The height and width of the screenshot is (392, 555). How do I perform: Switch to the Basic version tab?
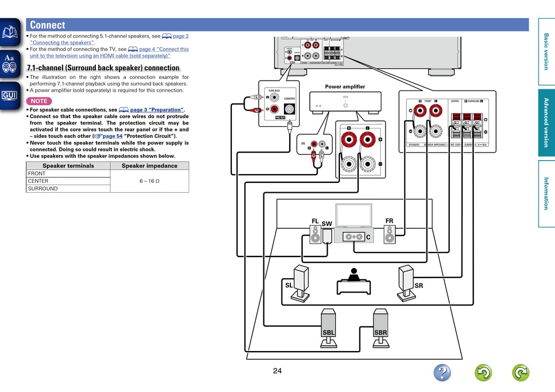click(546, 51)
